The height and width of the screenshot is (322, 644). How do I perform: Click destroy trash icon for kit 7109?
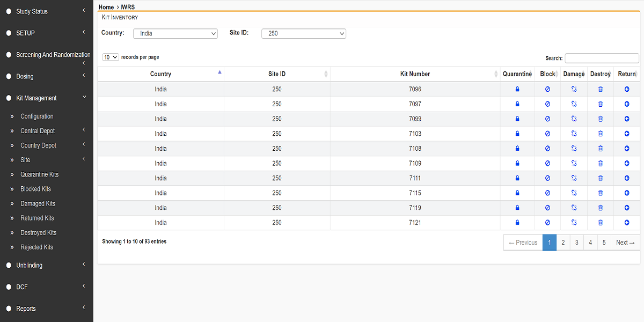601,163
